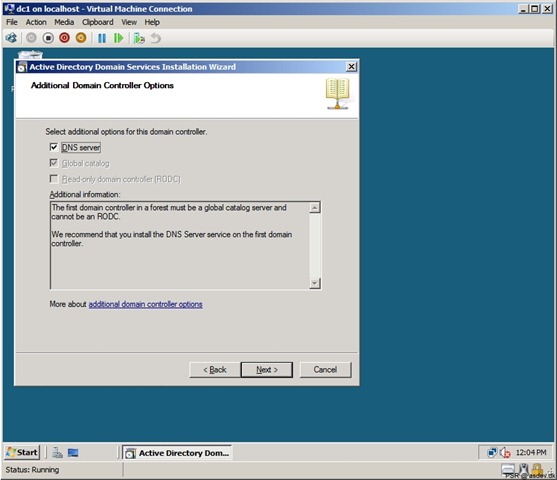Open the Action menu
This screenshot has width=557, height=480.
tap(36, 22)
